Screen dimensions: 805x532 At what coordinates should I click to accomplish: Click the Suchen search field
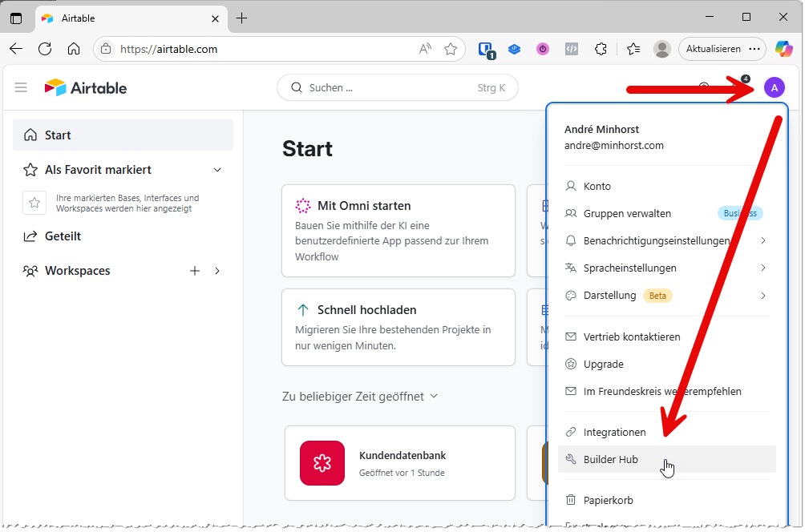[x=397, y=88]
